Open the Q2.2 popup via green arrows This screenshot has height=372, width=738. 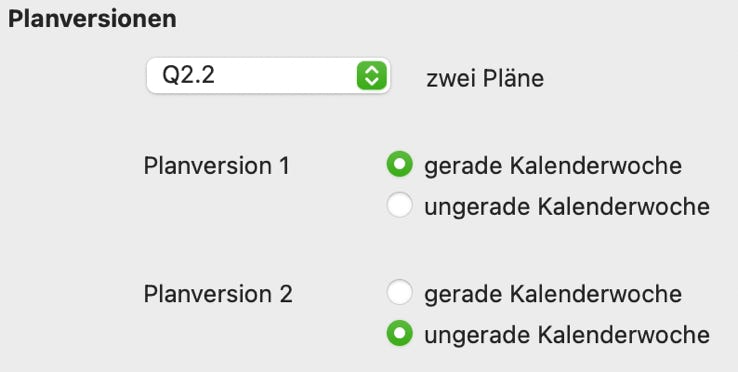[372, 75]
